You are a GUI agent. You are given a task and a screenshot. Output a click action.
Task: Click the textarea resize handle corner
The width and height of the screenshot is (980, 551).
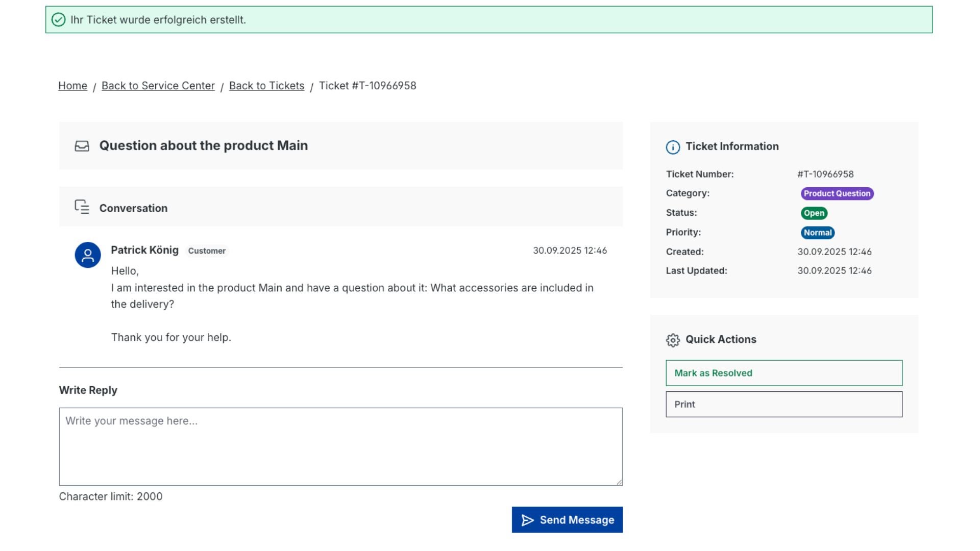click(x=619, y=482)
